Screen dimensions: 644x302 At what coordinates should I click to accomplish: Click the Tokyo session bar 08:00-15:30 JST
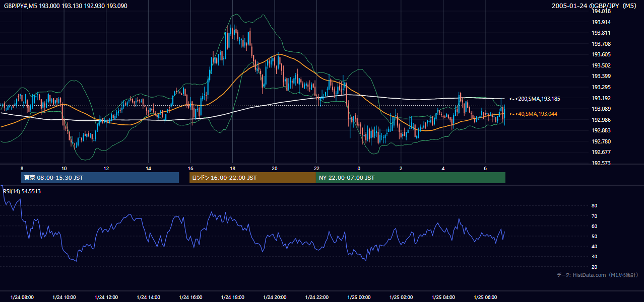pos(100,178)
